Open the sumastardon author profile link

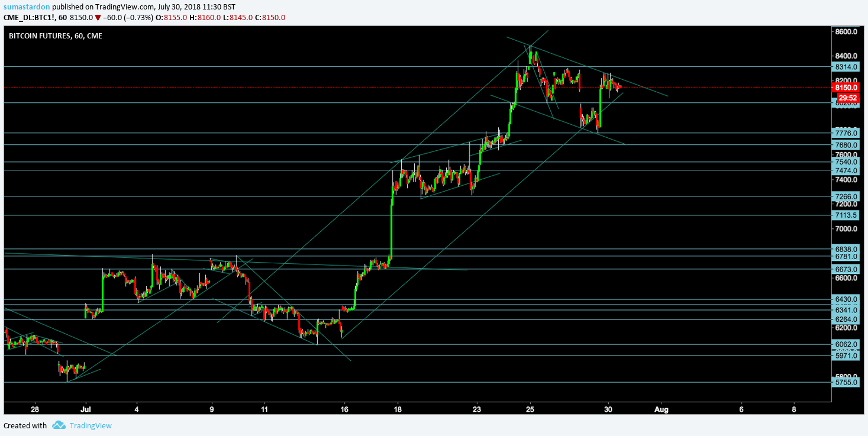25,7
